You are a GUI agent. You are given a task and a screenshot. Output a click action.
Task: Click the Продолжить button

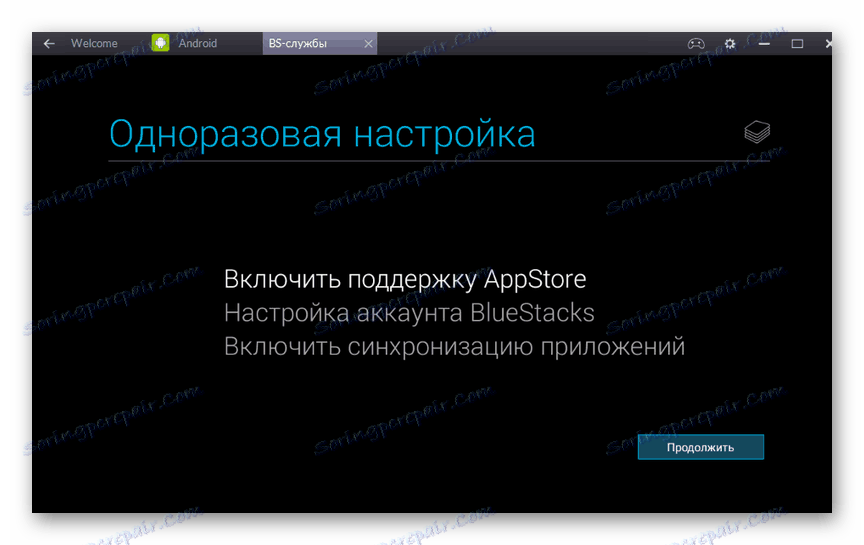tap(701, 447)
